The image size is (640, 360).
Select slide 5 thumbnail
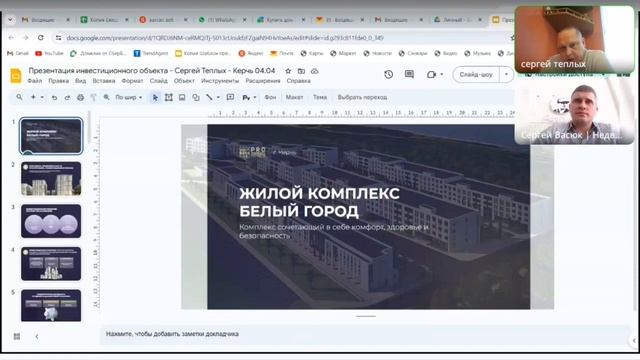tap(51, 305)
